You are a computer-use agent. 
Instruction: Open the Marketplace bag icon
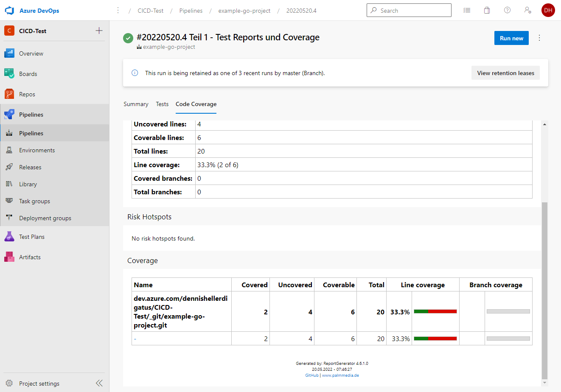[487, 10]
